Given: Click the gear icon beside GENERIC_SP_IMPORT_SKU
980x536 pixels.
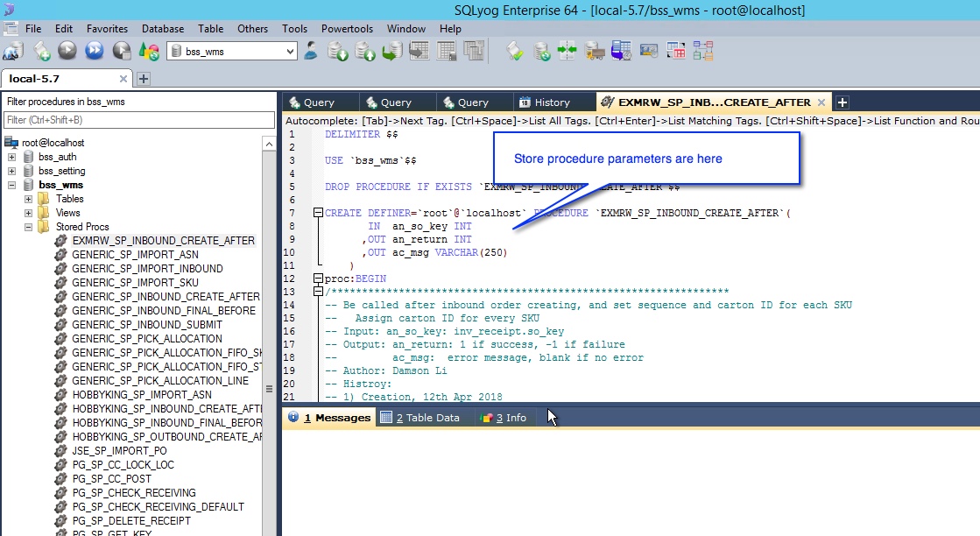Looking at the screenshot, I should click(60, 283).
